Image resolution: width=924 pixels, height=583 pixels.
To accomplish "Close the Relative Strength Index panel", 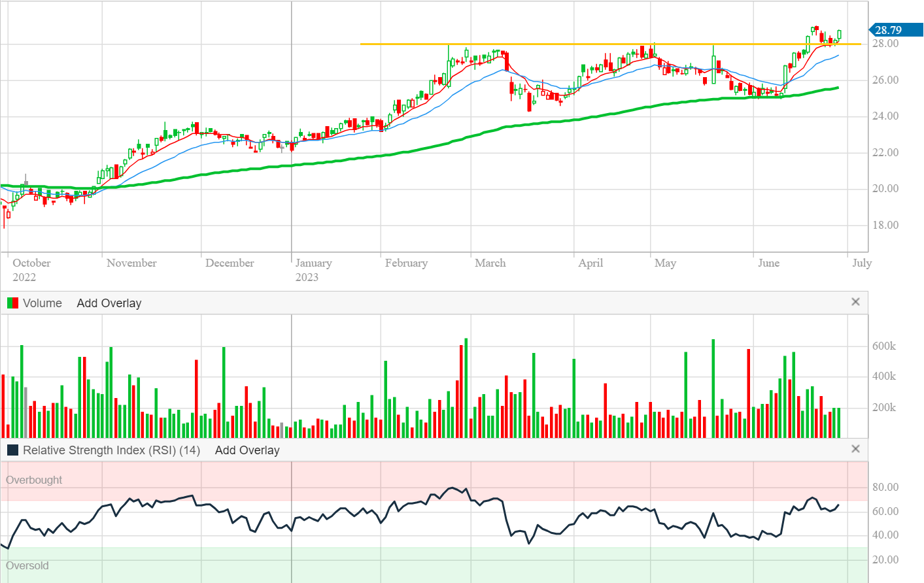I will [855, 449].
